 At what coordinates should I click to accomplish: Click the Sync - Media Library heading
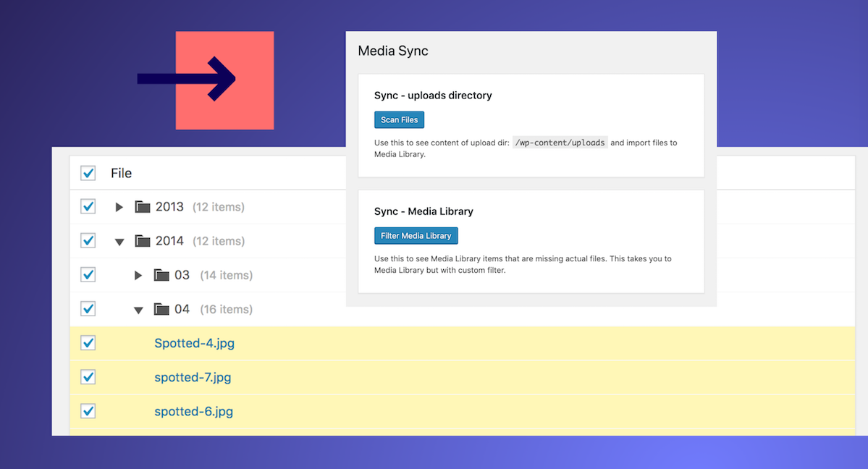pyautogui.click(x=424, y=211)
